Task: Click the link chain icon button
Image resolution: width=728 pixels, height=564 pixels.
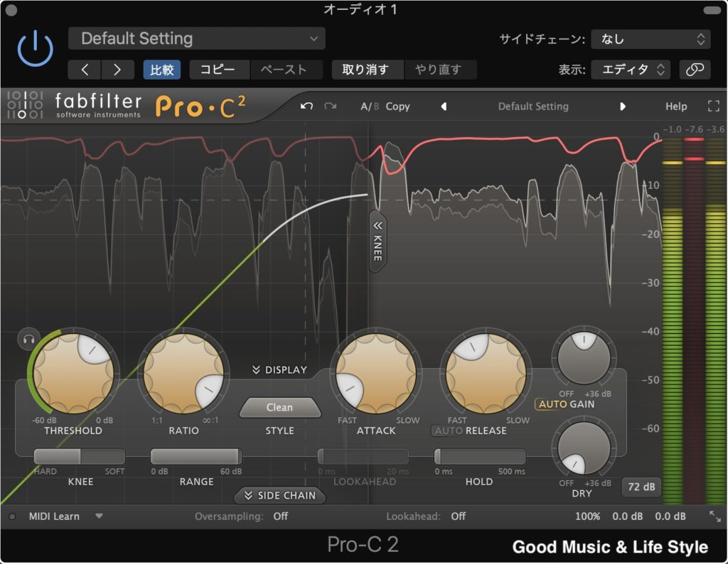Action: (x=695, y=70)
